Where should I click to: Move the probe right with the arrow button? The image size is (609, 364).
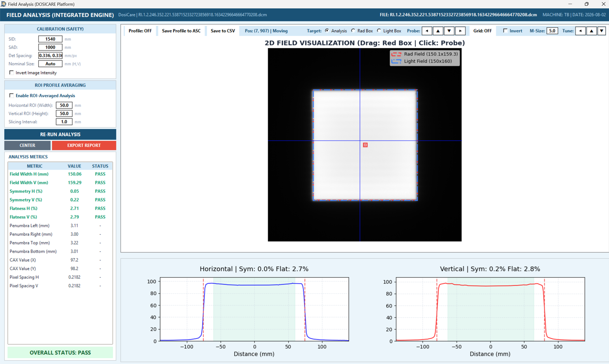(x=461, y=31)
